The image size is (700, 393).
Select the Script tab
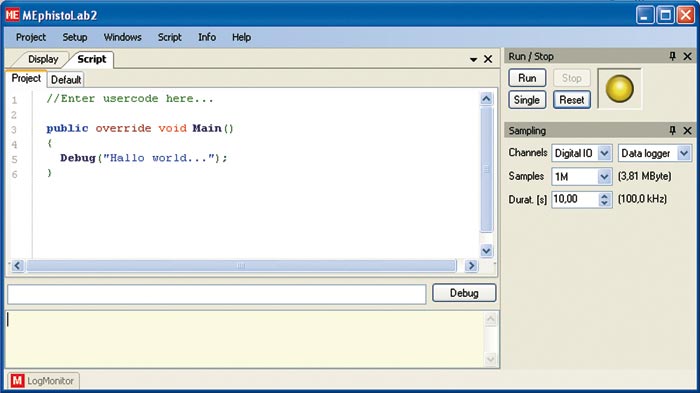(92, 59)
